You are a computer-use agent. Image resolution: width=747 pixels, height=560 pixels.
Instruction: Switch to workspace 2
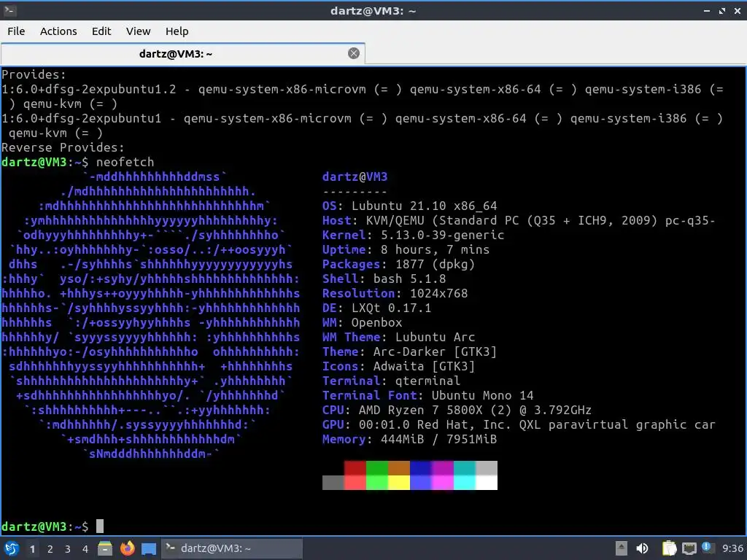pos(50,549)
